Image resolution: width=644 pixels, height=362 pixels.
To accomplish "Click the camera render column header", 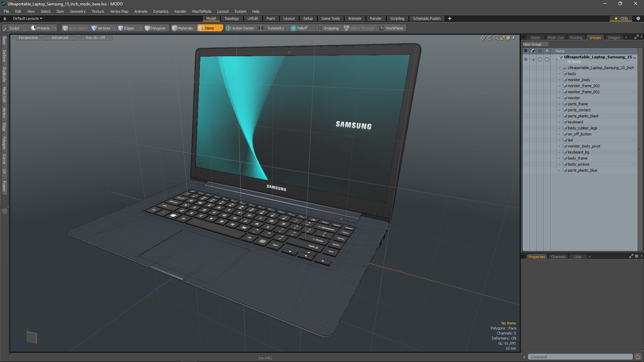I will [533, 51].
